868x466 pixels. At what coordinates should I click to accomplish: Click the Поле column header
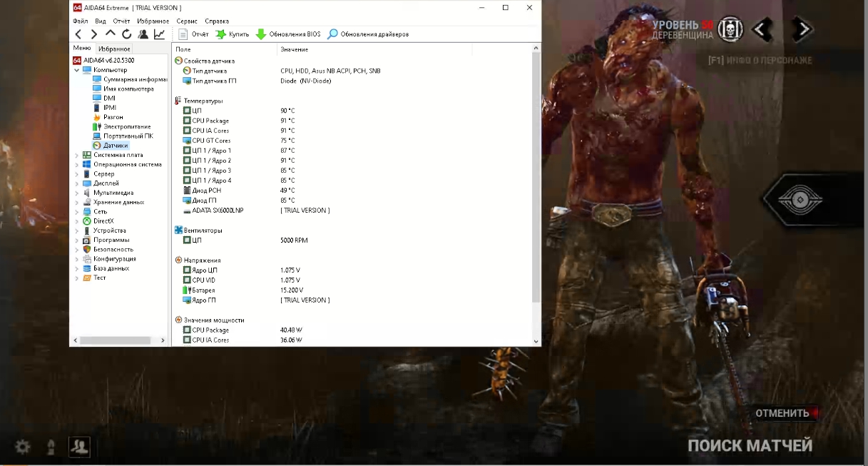point(225,49)
